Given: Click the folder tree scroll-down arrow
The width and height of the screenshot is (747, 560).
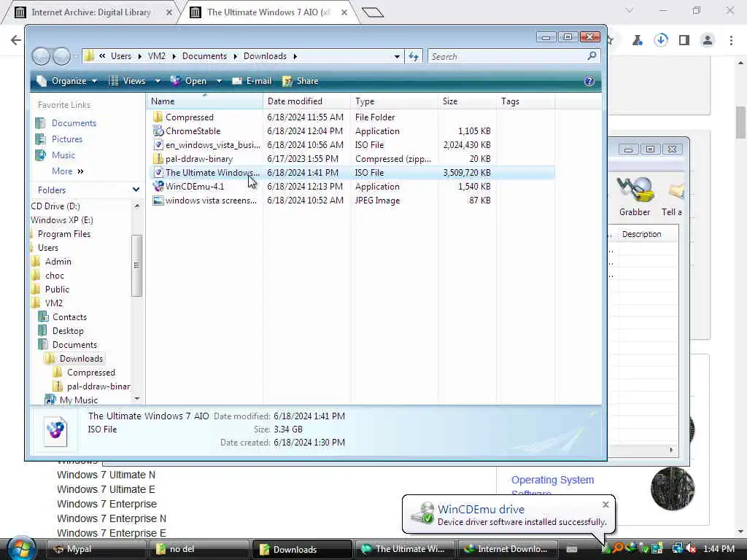Looking at the screenshot, I should (x=137, y=399).
